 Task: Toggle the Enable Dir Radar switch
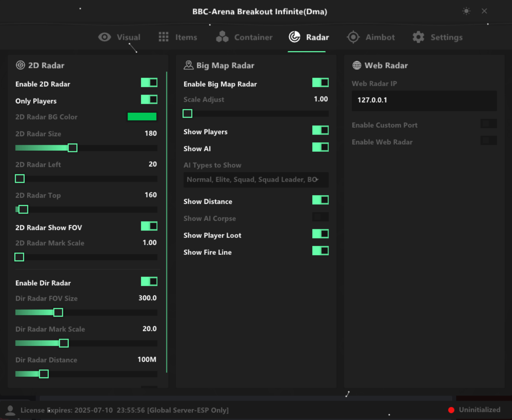point(149,282)
